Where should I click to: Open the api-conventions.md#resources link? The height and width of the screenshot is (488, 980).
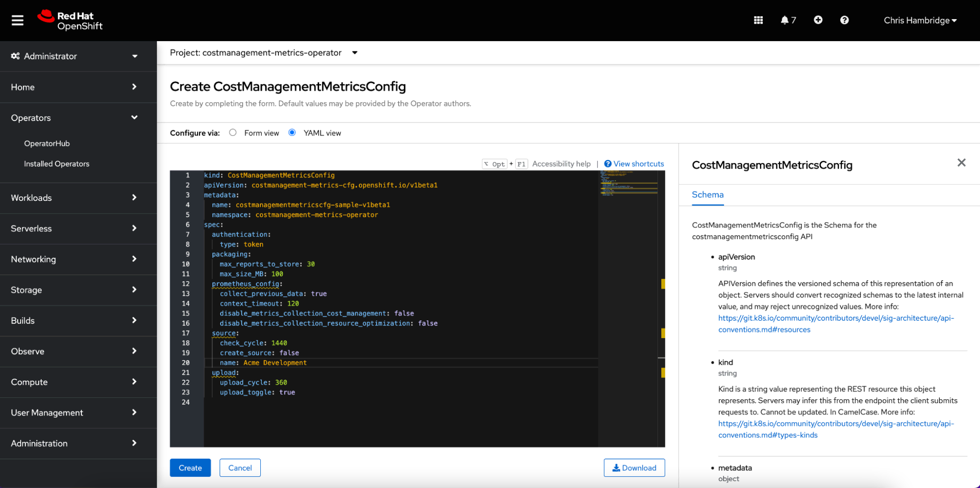coord(836,323)
